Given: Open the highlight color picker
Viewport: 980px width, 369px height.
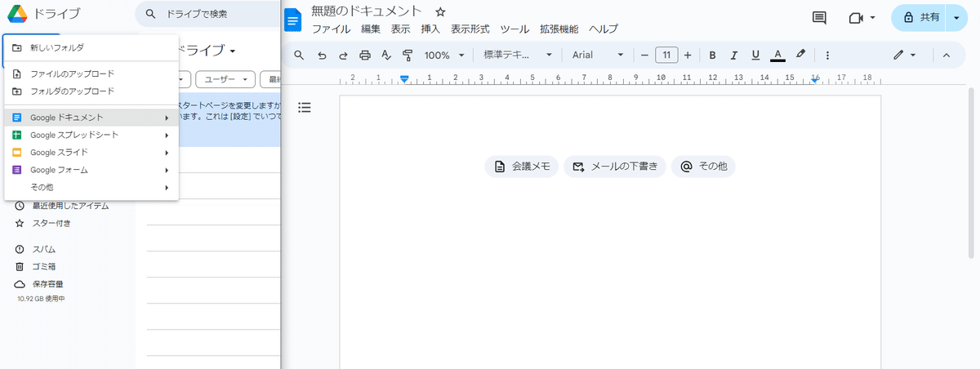Looking at the screenshot, I should tap(800, 55).
